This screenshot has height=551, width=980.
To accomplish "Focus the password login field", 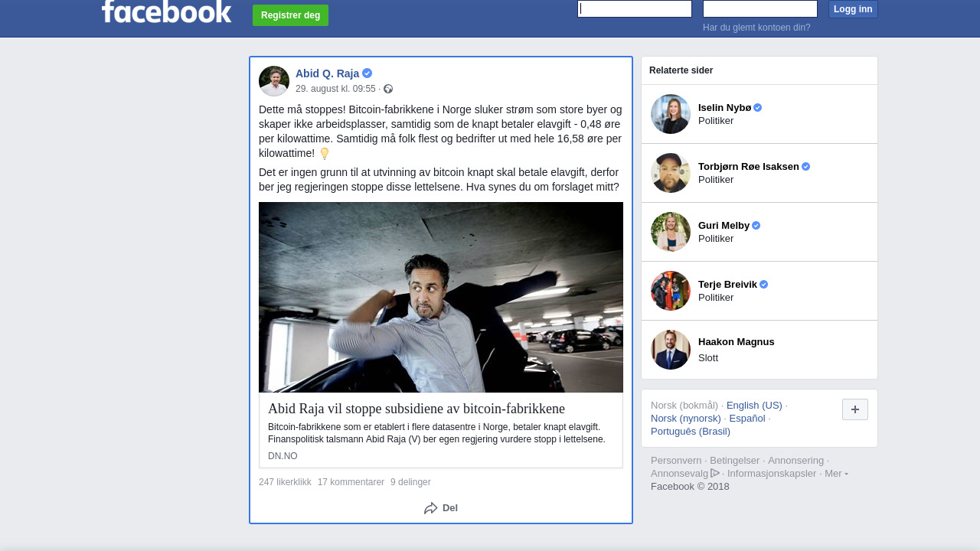I will tap(760, 8).
